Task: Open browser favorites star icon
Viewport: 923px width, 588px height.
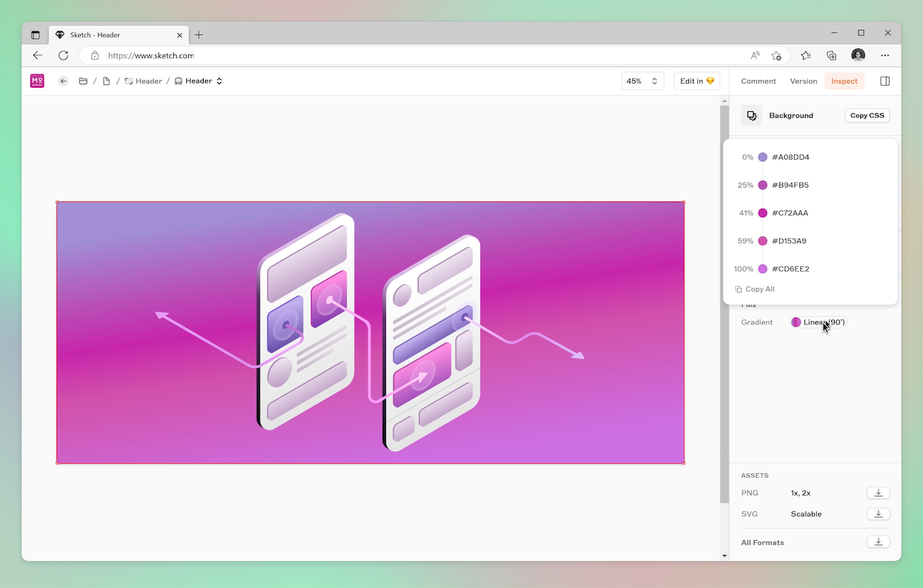Action: 805,55
